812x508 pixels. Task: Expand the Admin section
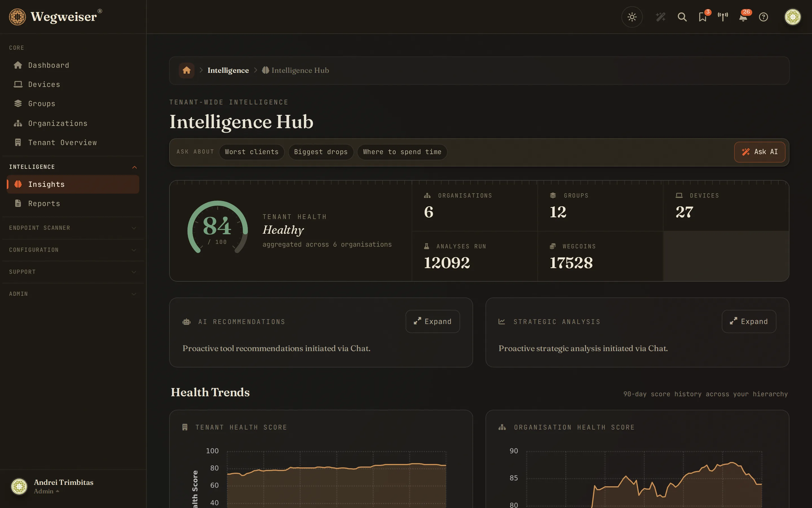(73, 294)
